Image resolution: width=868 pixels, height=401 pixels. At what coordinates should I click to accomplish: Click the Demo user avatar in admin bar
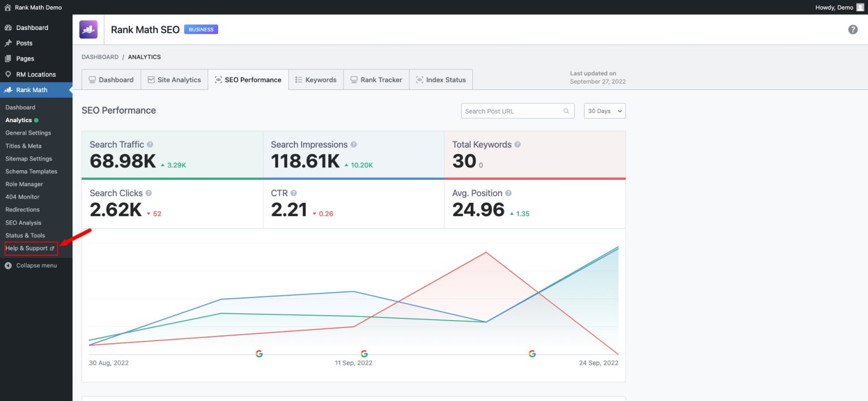click(x=860, y=7)
